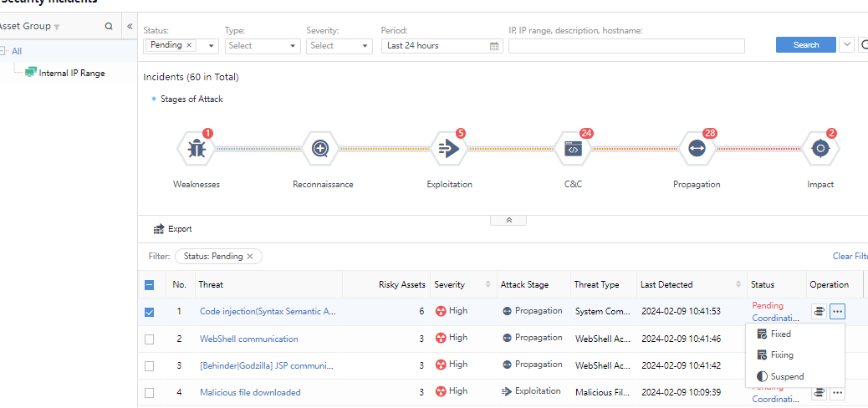This screenshot has height=408, width=868.
Task: Click the Impact stage icon
Action: click(x=820, y=149)
